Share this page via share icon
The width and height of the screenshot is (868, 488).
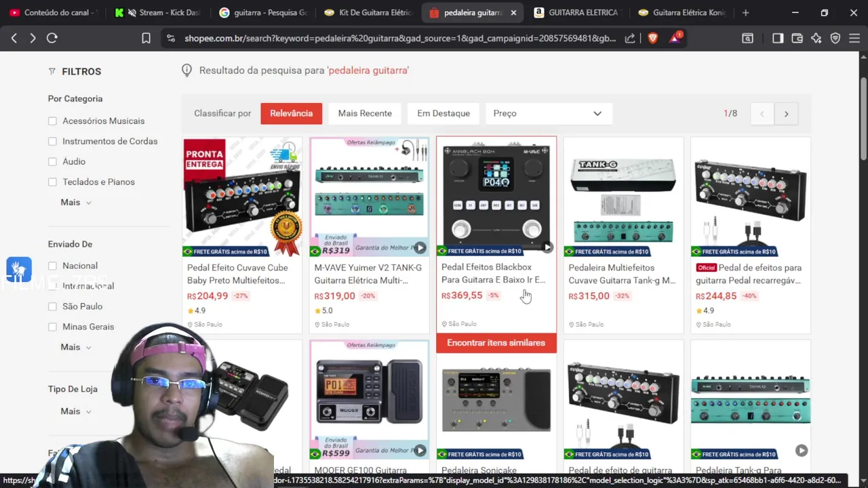pos(630,39)
